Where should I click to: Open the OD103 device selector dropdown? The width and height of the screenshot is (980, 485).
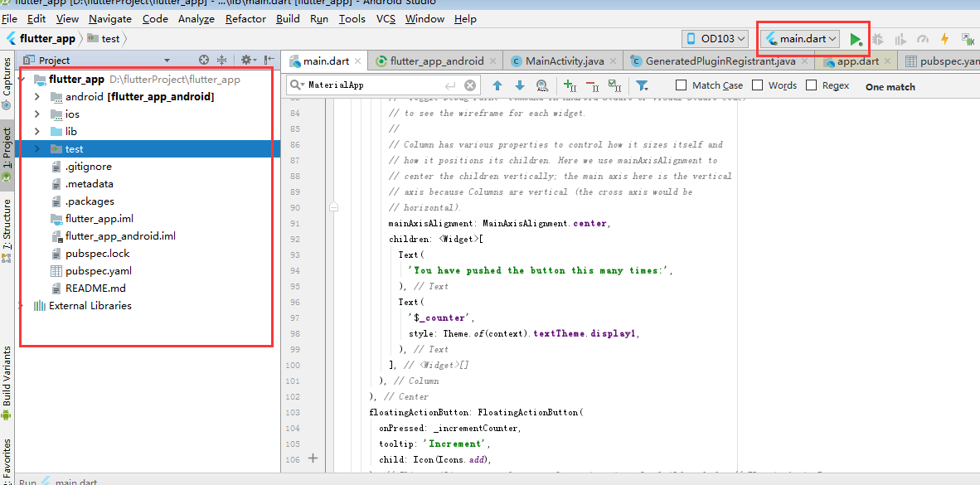click(716, 39)
